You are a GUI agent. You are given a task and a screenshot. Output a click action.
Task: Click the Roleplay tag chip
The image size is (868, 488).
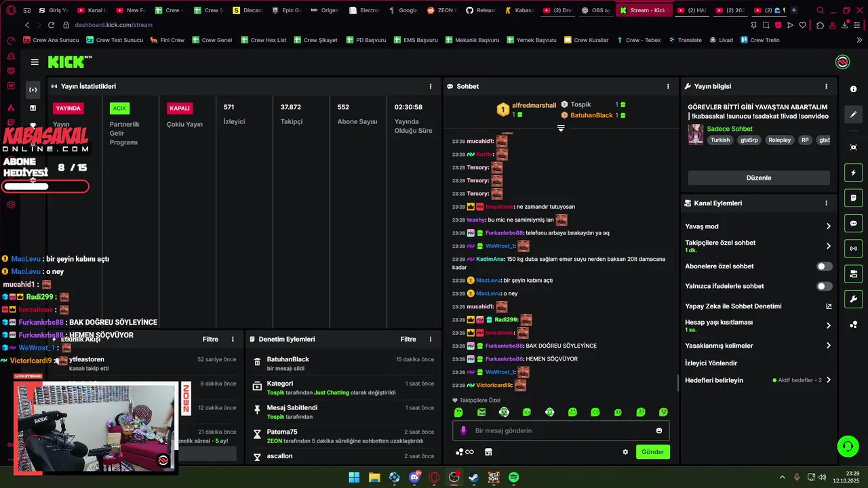[779, 140]
